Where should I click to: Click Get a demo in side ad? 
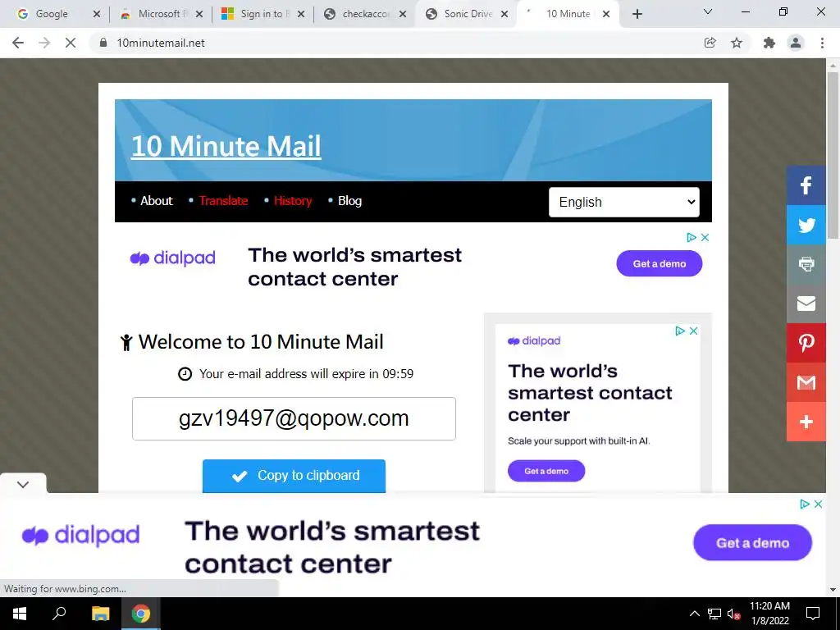[546, 471]
